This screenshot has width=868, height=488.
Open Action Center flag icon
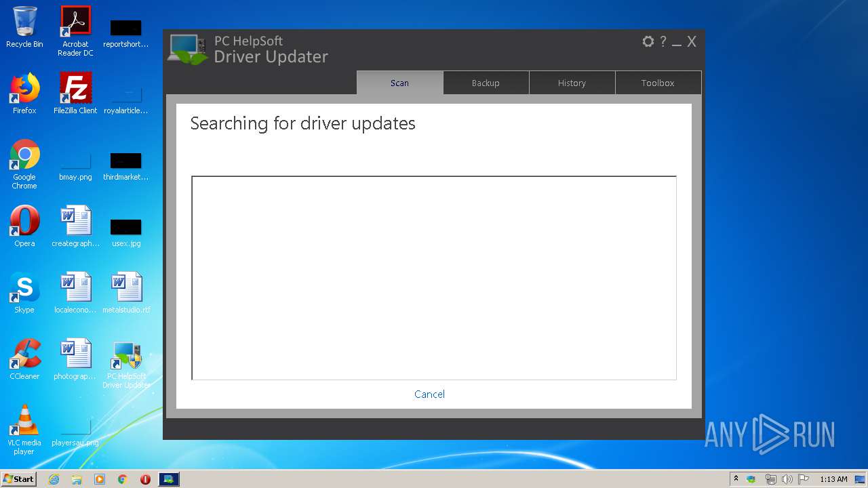[x=804, y=479]
